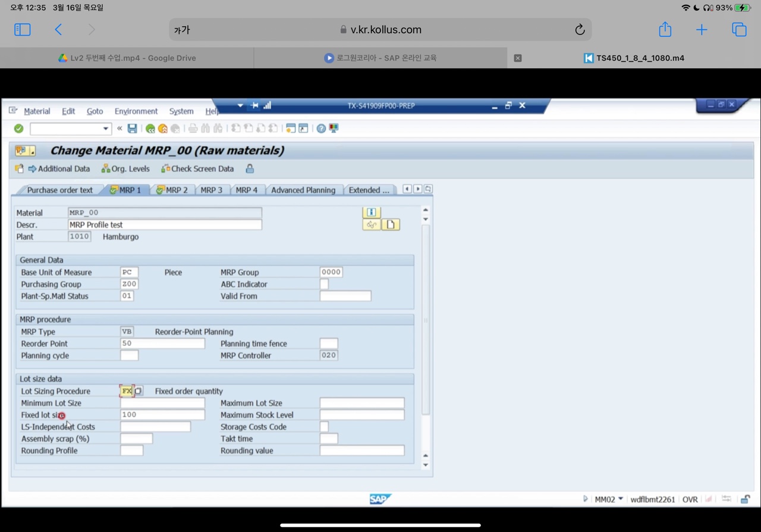Switch to the Purchase order text tab
The height and width of the screenshot is (532, 761).
[59, 190]
